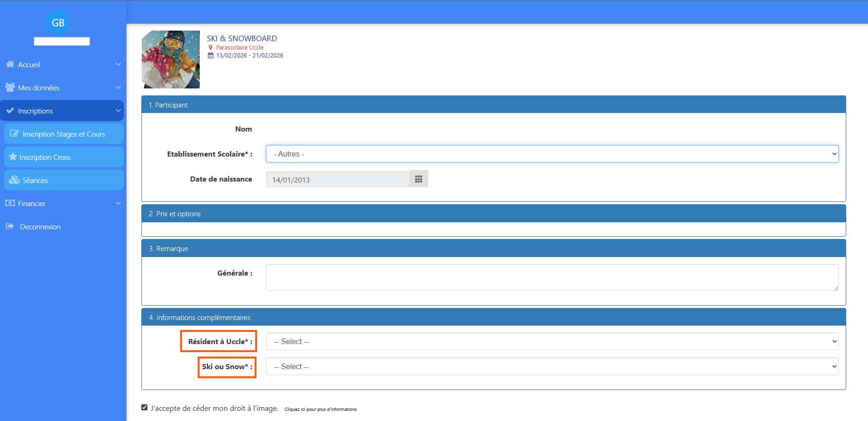Open the date of birth calendar picker
The height and width of the screenshot is (421, 868).
click(418, 179)
